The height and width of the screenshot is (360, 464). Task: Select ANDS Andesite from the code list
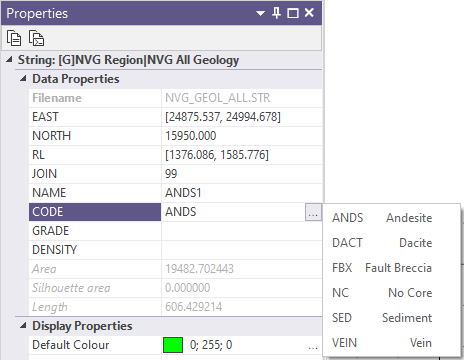click(382, 218)
